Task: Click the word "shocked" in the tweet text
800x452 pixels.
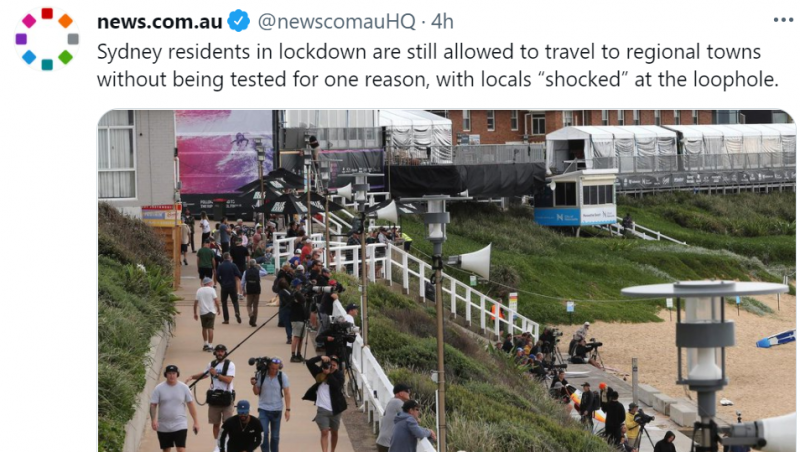Action: (x=583, y=79)
